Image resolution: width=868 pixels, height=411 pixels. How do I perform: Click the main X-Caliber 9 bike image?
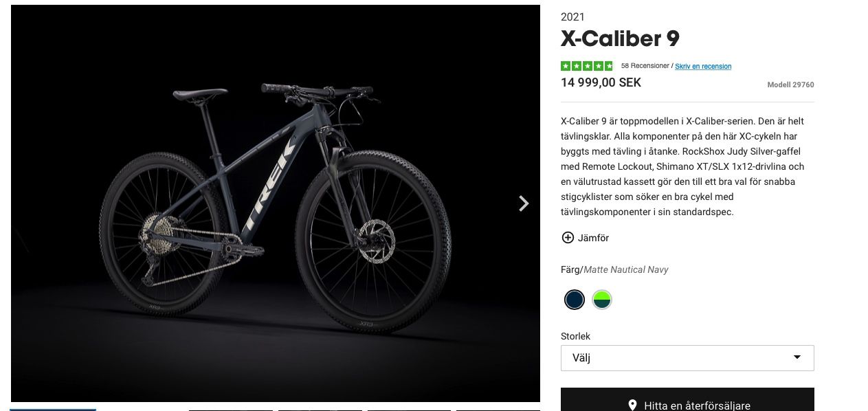coord(276,203)
